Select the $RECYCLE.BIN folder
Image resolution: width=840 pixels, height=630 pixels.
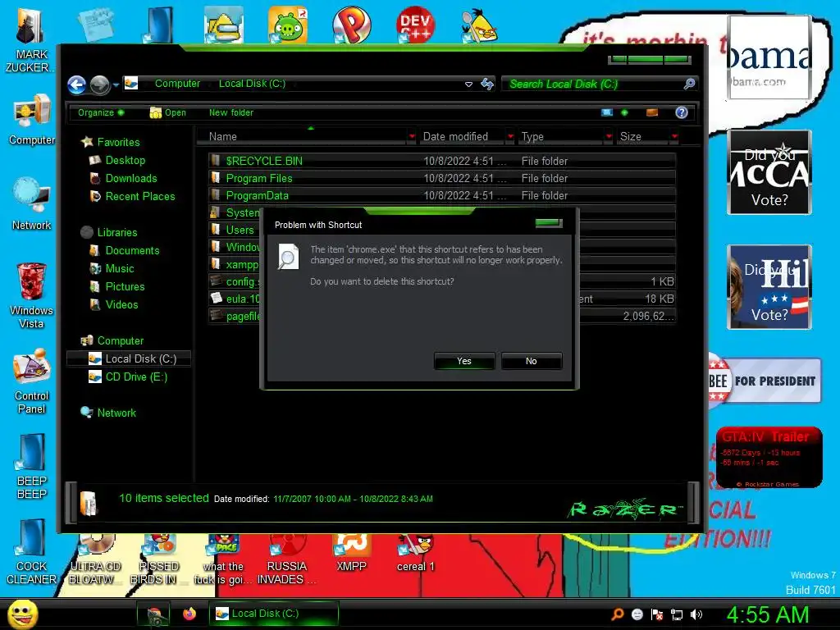click(441, 161)
